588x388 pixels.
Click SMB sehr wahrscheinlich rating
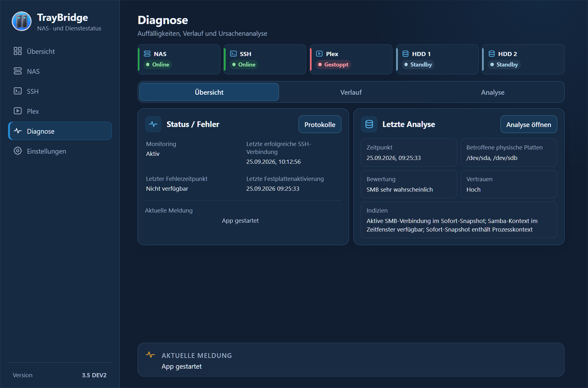[399, 189]
